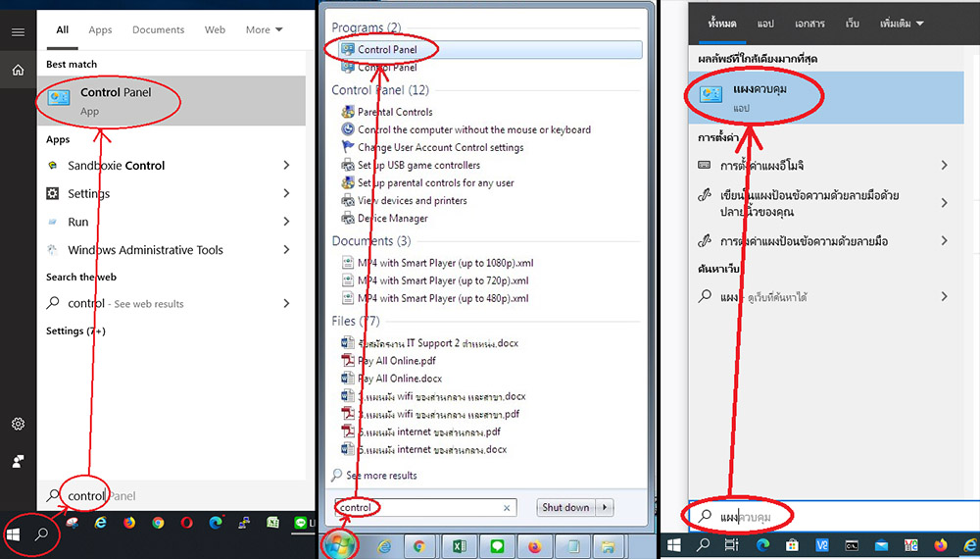Click the Files (77) group header
This screenshot has height=559, width=980.
[x=355, y=321]
